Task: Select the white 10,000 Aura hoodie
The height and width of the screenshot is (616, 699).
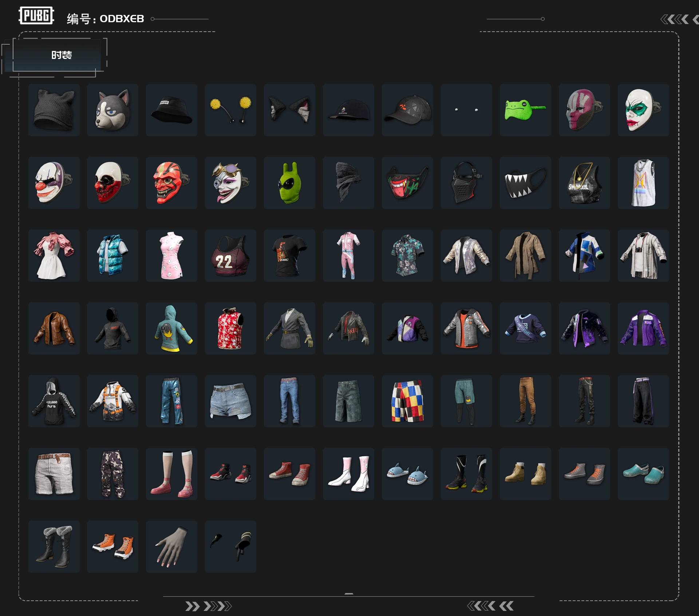Action: click(54, 401)
